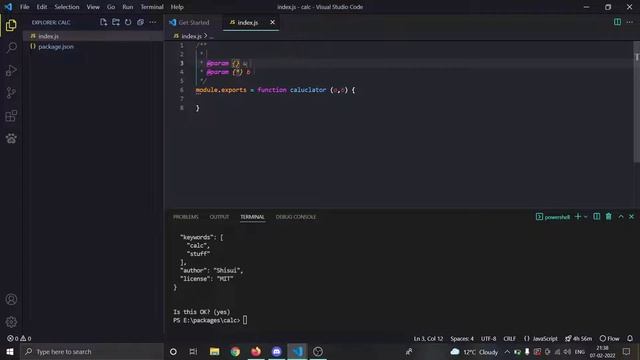Open the Terminal menu

(x=152, y=7)
